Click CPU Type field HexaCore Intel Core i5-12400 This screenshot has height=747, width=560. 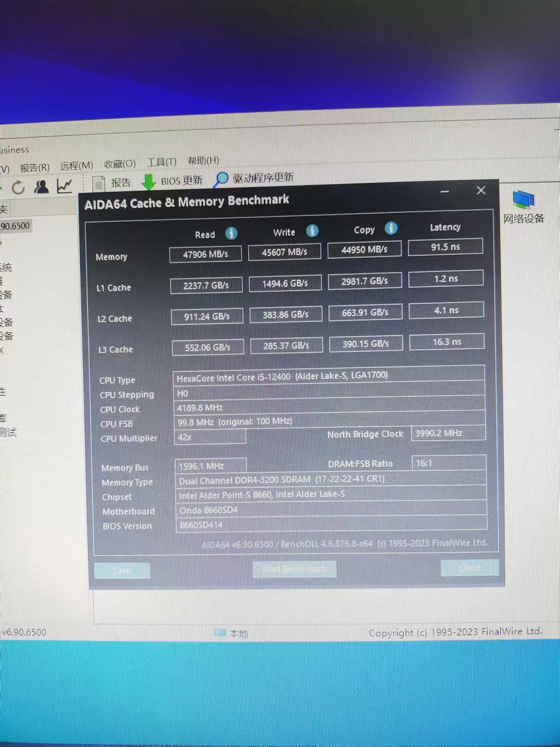[329, 376]
